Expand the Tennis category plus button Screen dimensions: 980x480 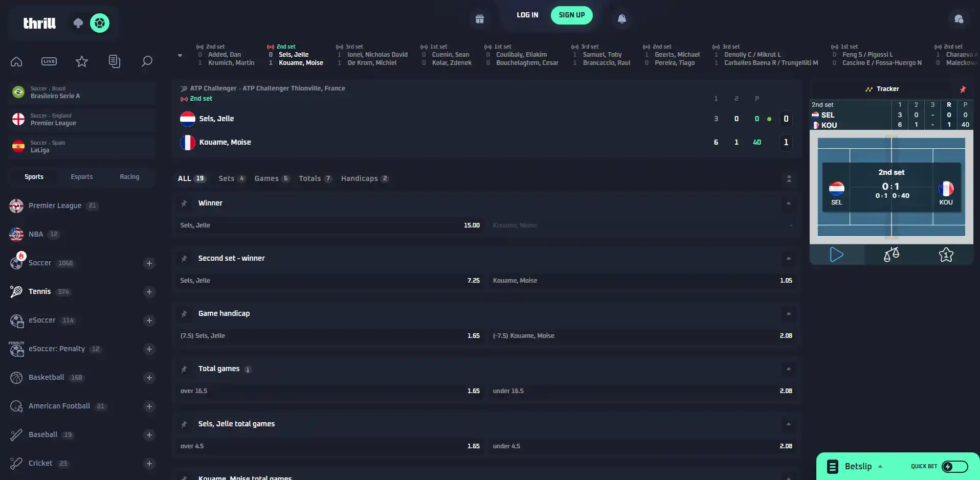149,292
